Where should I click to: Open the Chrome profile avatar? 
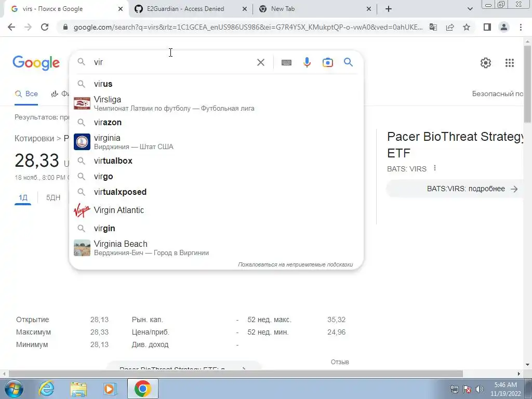click(504, 27)
